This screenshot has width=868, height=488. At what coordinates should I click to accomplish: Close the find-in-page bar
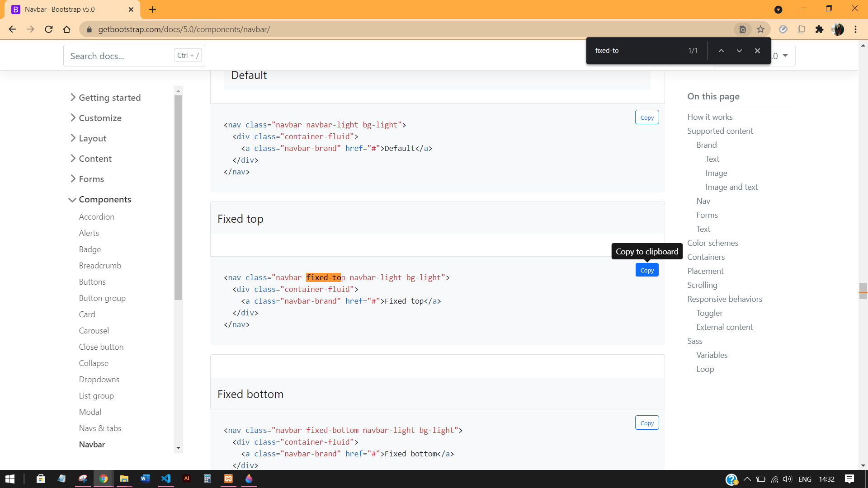757,51
